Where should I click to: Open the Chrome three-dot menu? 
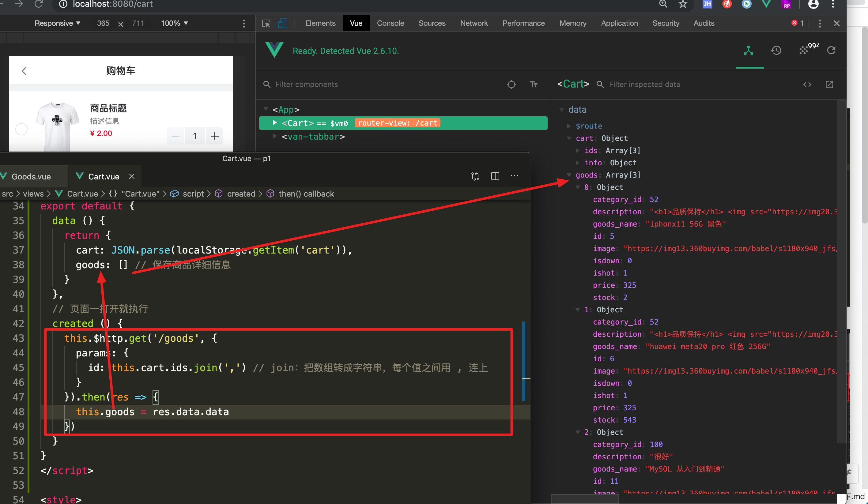pos(833,4)
